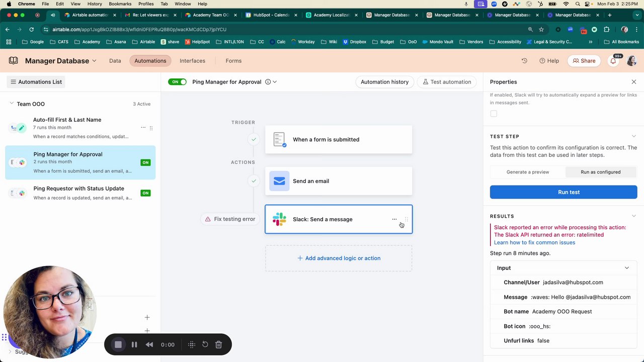Collapse the Results section
The image size is (644, 362).
tap(634, 216)
